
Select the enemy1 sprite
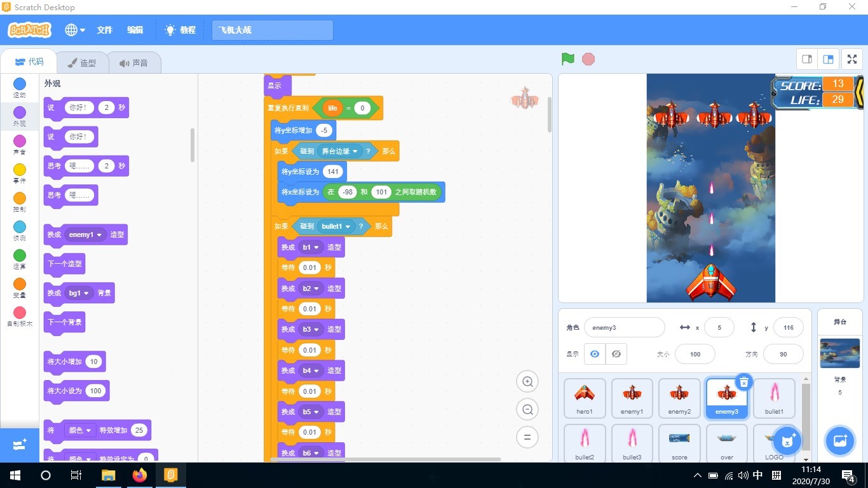632,398
